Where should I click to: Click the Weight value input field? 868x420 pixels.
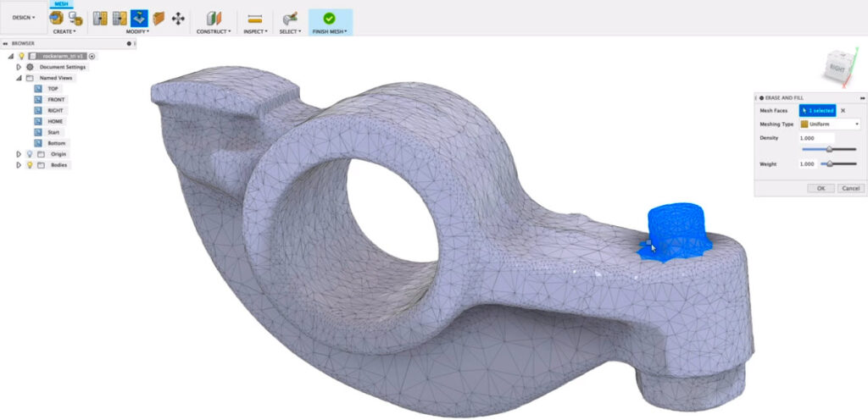pyautogui.click(x=808, y=164)
